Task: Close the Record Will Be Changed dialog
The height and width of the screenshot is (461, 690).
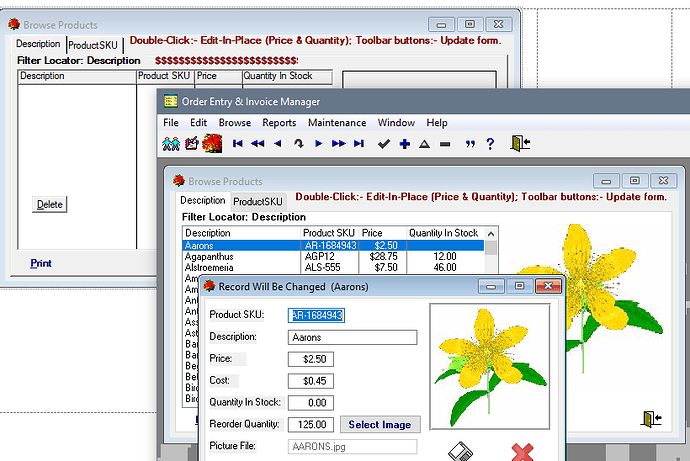Action: (548, 286)
